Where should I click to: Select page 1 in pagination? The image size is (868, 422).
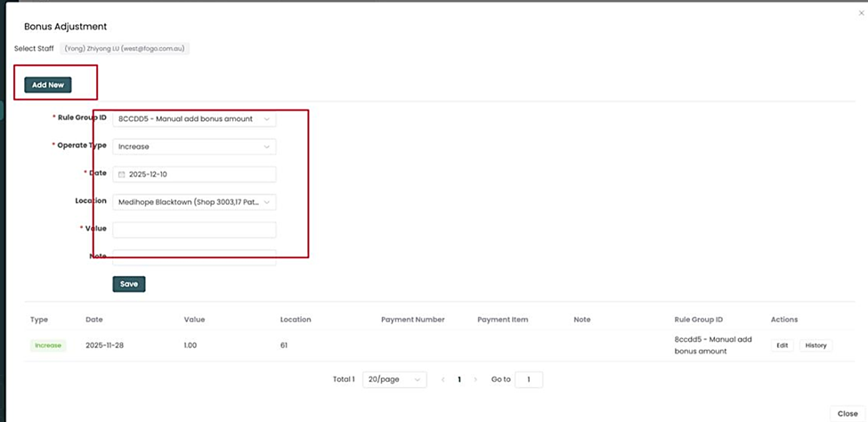pyautogui.click(x=459, y=379)
